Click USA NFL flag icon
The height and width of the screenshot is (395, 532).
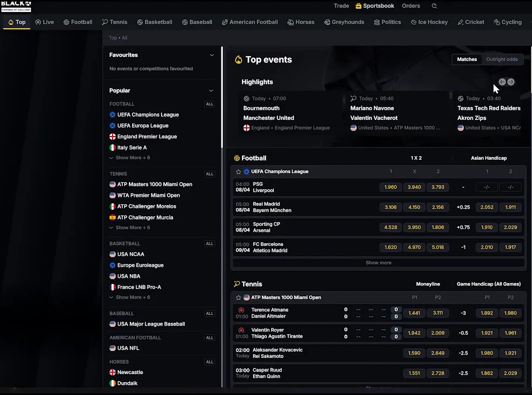[x=112, y=348]
